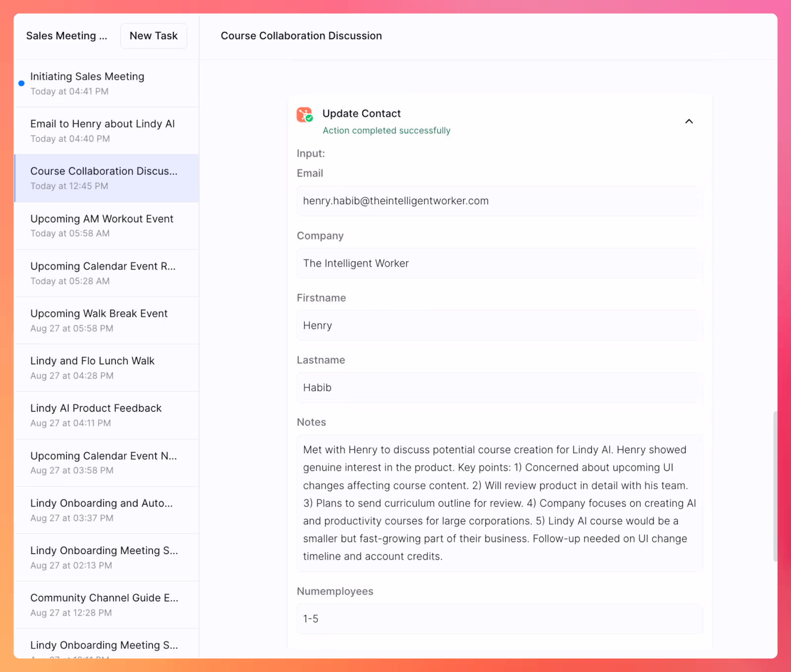Click the Notes text area
The image size is (791, 672).
(x=499, y=504)
